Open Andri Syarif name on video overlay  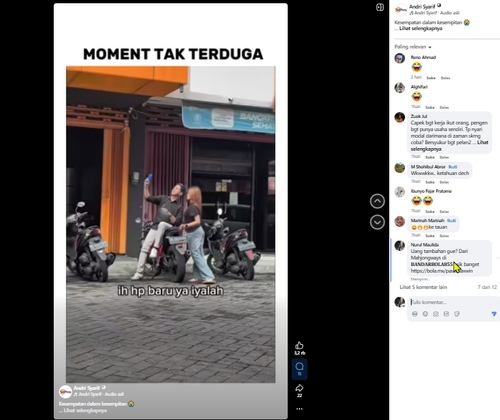click(87, 388)
